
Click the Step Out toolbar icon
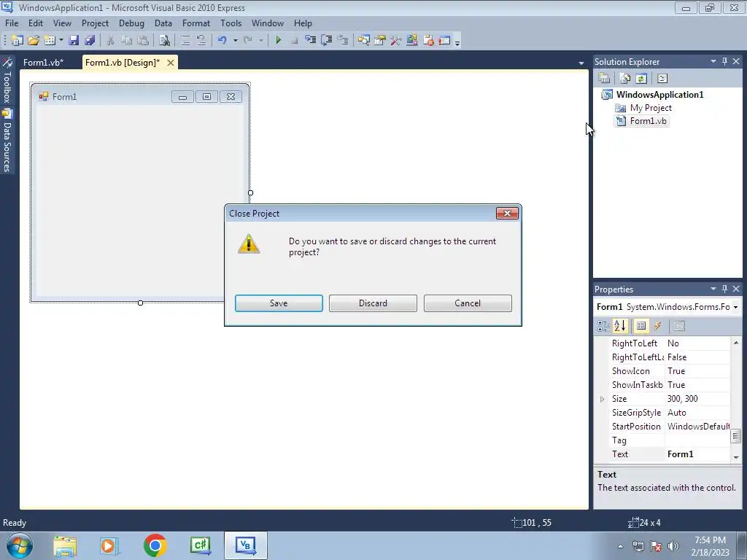click(x=343, y=41)
